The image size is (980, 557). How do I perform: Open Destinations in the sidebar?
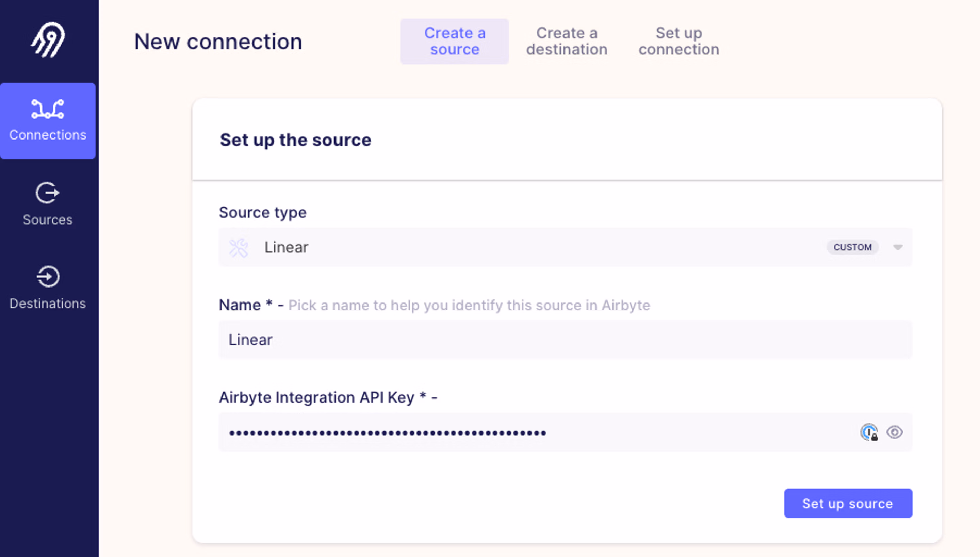click(48, 288)
